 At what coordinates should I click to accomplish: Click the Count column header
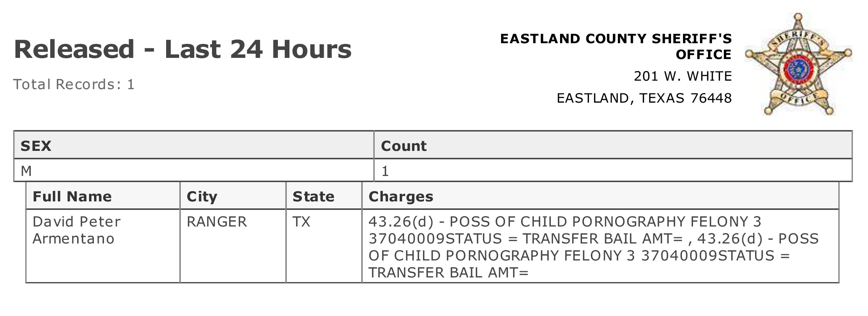pos(613,145)
